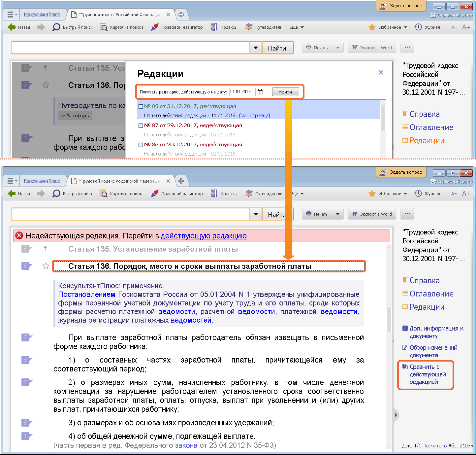Expand the Печать dropdown arrow in the upper window
The width and height of the screenshot is (476, 455).
tap(338, 48)
